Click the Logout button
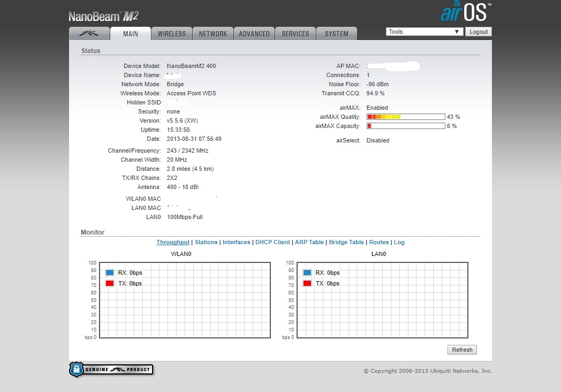561x392 pixels. pyautogui.click(x=479, y=32)
